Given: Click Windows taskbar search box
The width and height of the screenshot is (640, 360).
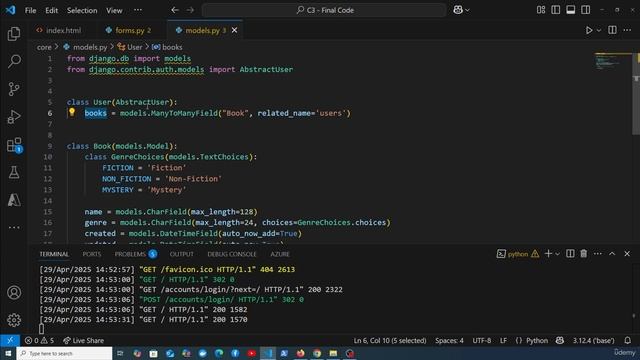Looking at the screenshot, I should tap(64, 353).
